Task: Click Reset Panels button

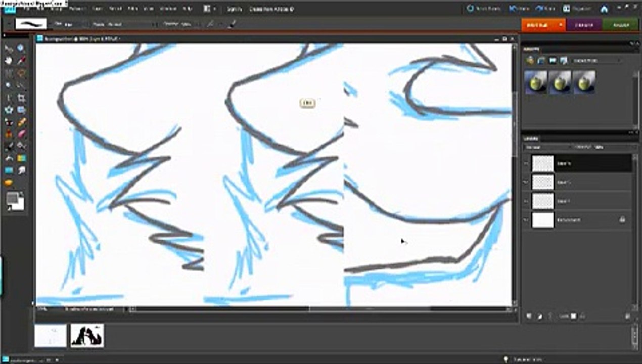Action: click(x=484, y=9)
